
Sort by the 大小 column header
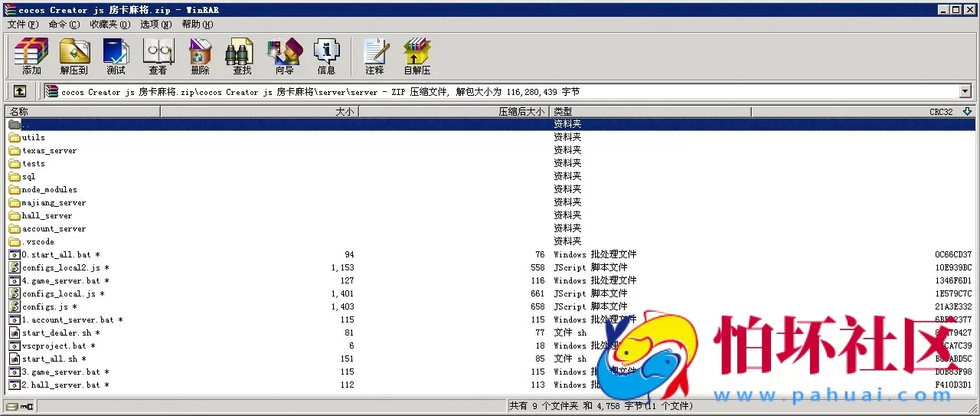(x=260, y=112)
